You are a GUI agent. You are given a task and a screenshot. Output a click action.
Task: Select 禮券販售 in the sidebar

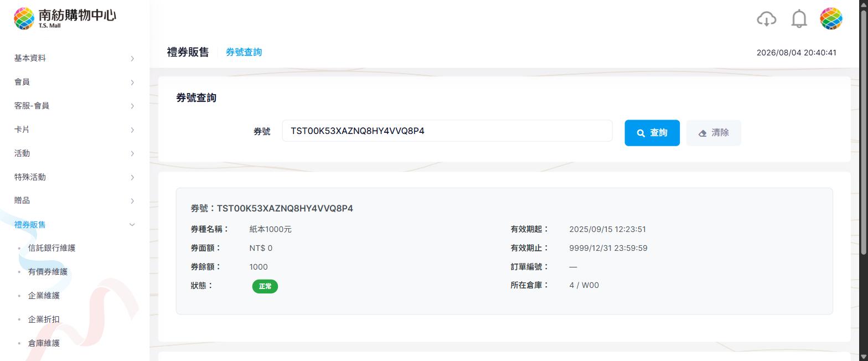click(30, 225)
